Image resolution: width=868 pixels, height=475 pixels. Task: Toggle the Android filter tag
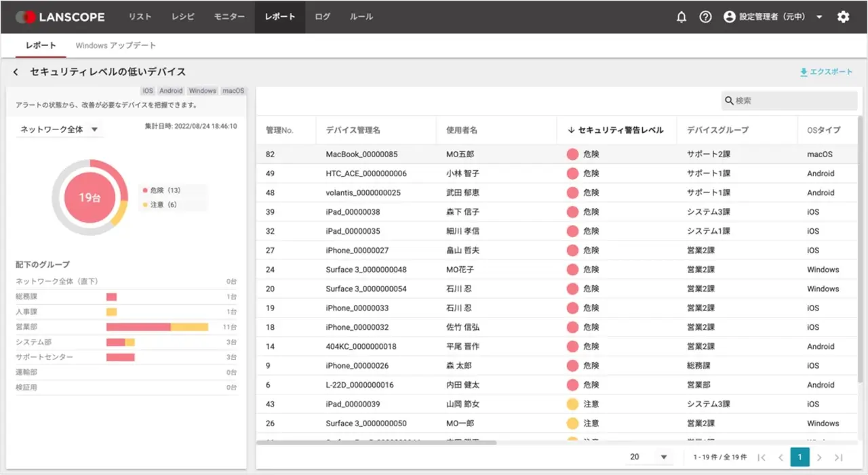[171, 91]
